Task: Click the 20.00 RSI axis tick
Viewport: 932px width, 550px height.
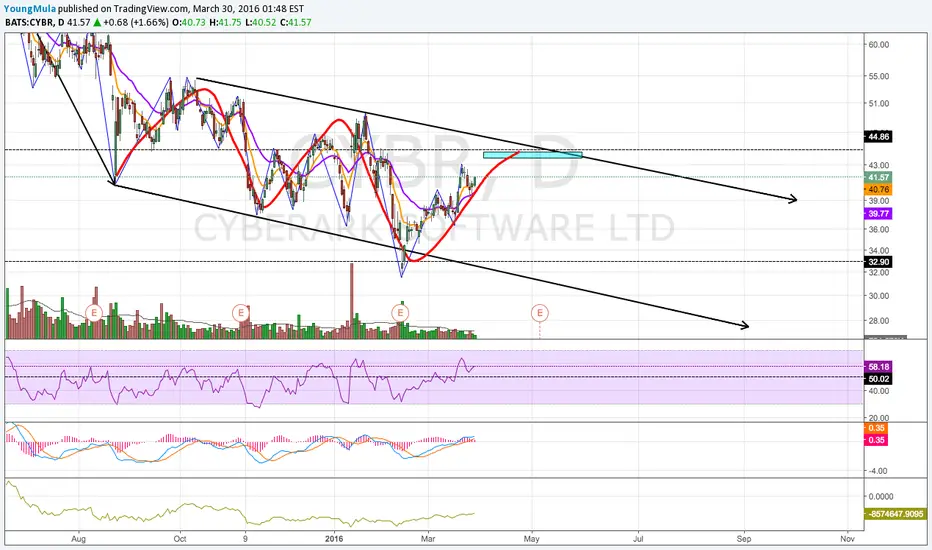Action: [x=879, y=418]
